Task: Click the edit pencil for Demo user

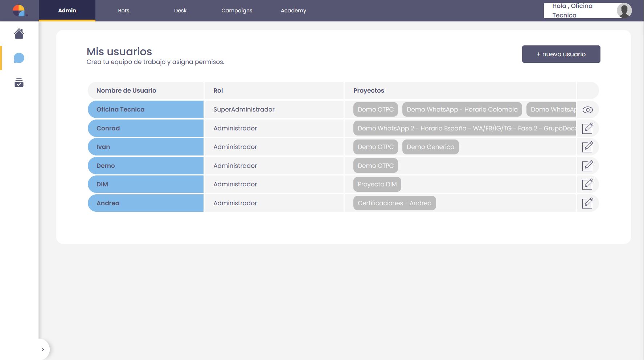Action: click(x=587, y=166)
